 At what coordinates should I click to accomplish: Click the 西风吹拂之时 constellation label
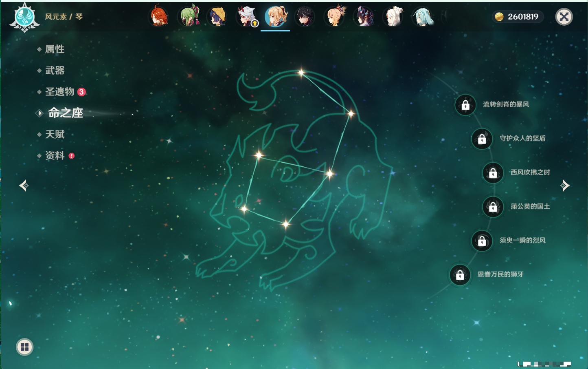[530, 172]
